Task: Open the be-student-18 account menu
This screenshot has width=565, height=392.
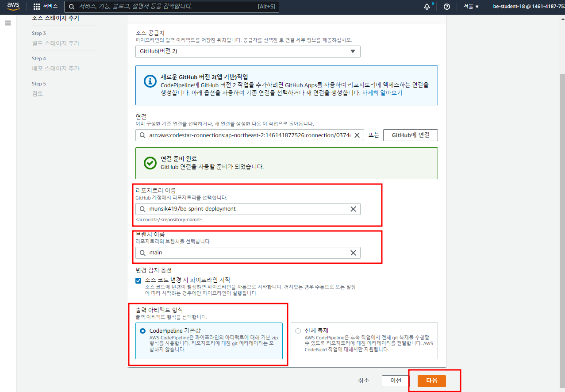Action: (x=529, y=7)
